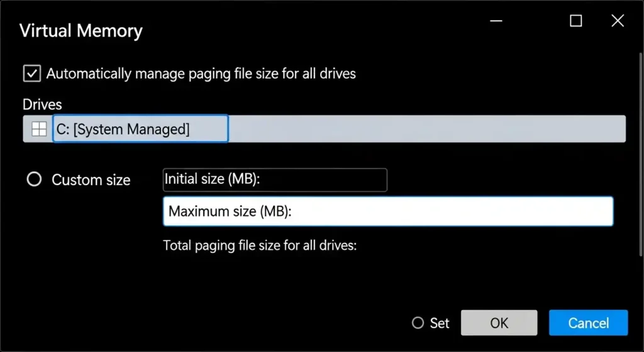Click the vertical scrollbar on right edge
Screen dimensions: 644x352
click(x=641, y=154)
